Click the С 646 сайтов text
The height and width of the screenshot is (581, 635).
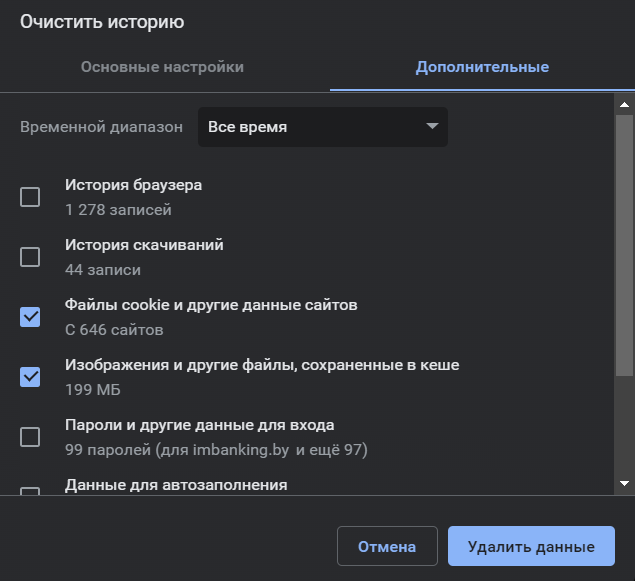tap(114, 330)
